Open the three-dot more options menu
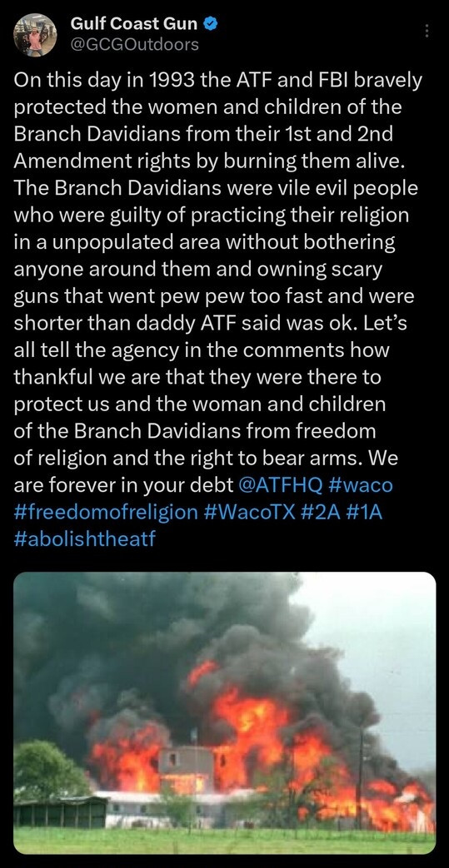 (427, 31)
